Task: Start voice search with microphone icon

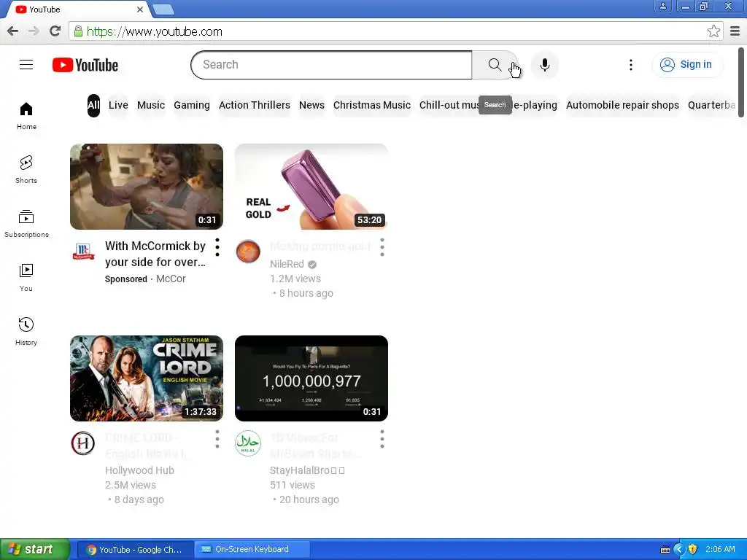Action: pos(544,65)
